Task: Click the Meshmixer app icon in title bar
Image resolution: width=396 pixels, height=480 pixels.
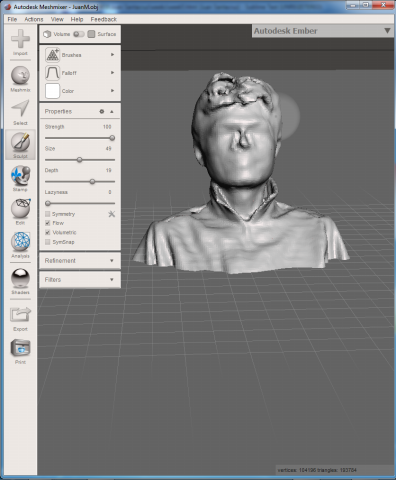Action: pyautogui.click(x=8, y=6)
